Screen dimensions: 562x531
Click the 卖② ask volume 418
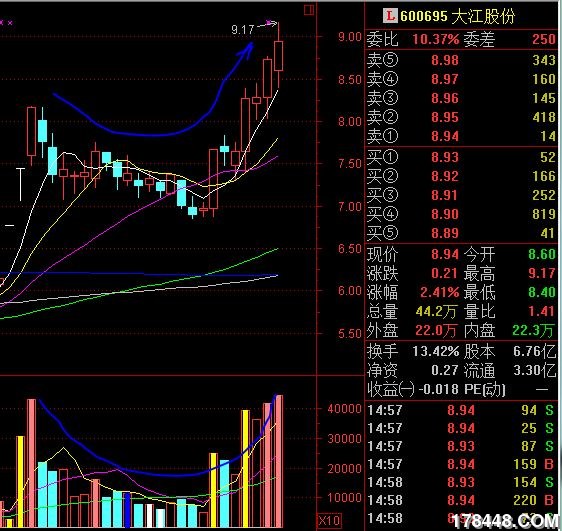(x=544, y=117)
